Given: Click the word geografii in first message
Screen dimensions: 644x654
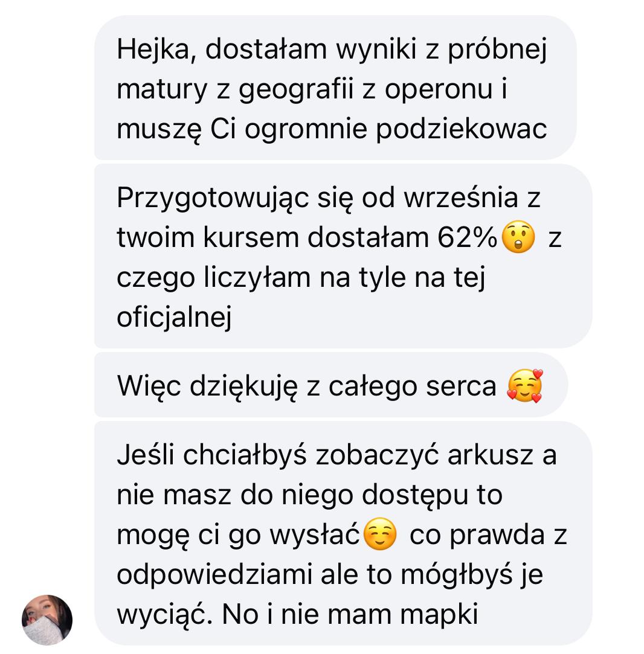Looking at the screenshot, I should click(296, 89).
